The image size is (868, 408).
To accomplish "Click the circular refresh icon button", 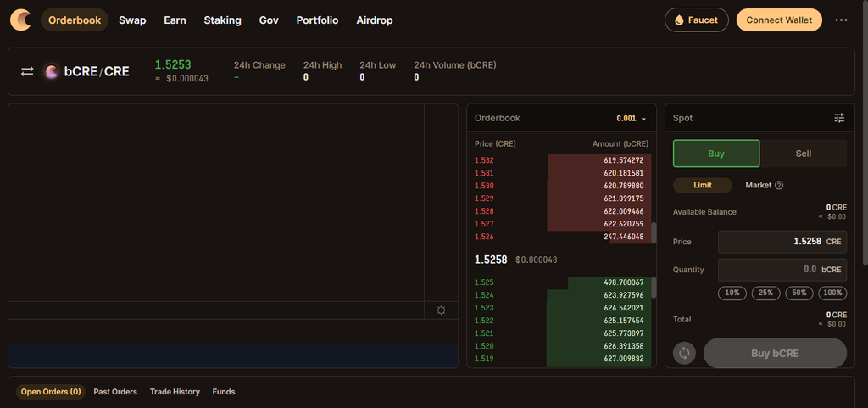I will point(684,353).
